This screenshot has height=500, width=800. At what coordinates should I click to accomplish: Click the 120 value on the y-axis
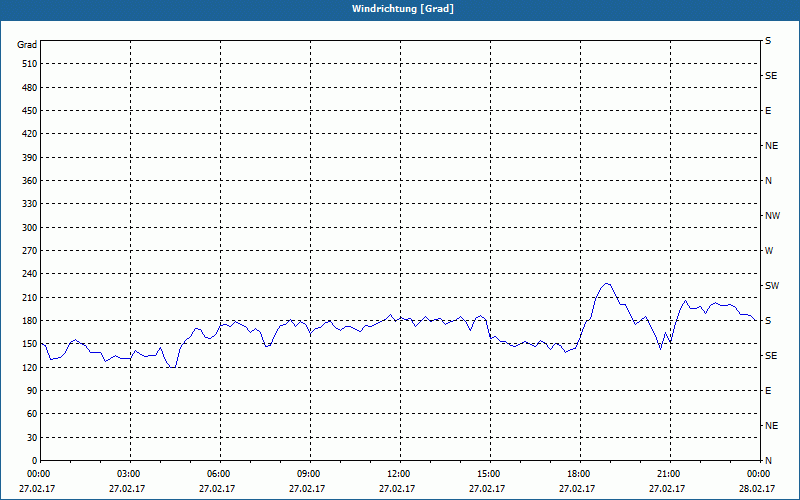(x=29, y=367)
